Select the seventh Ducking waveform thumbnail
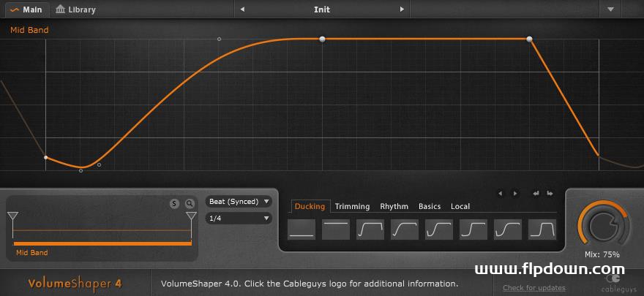This screenshot has height=296, width=644. click(508, 229)
